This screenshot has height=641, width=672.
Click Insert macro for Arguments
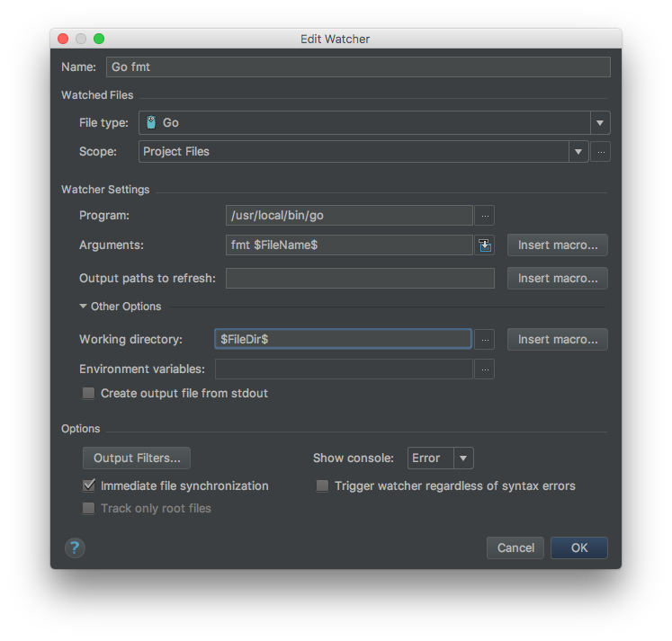click(x=558, y=245)
